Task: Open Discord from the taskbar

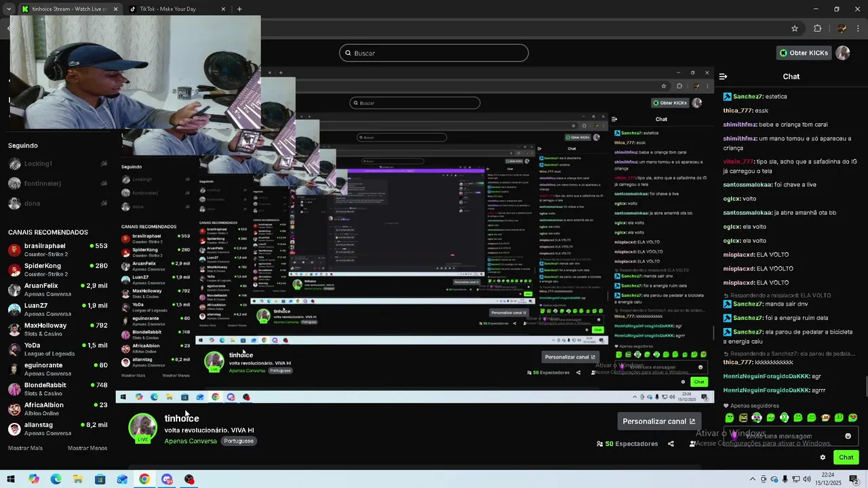Action: click(167, 479)
